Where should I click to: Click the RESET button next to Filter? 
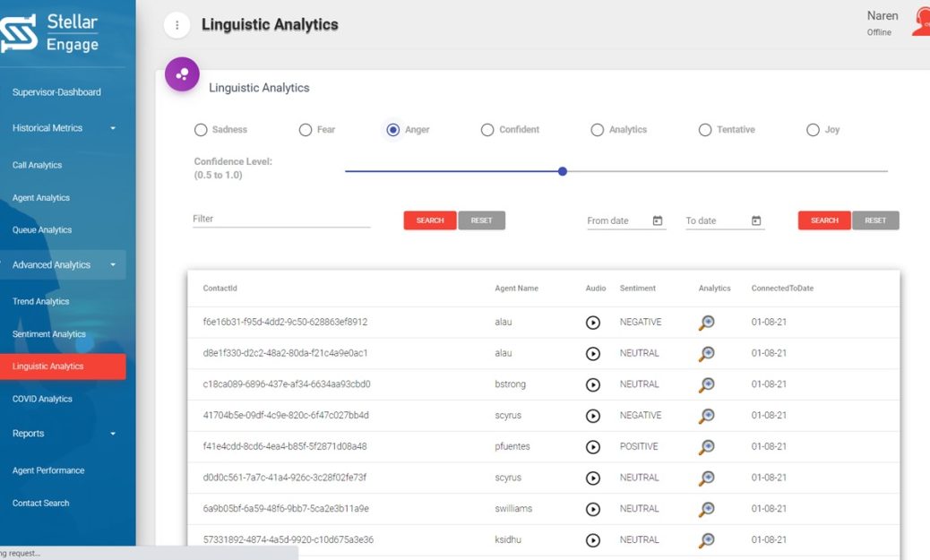[482, 220]
